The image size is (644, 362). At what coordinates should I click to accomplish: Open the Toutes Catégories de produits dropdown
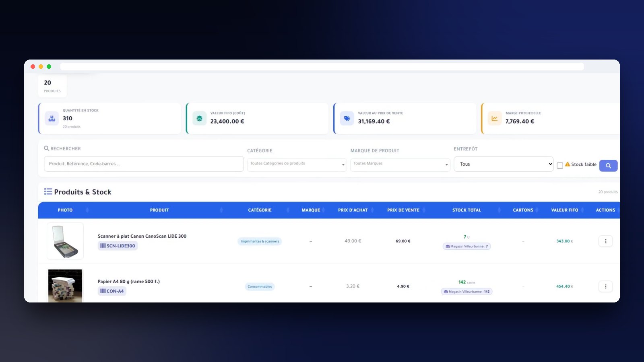[x=297, y=165]
